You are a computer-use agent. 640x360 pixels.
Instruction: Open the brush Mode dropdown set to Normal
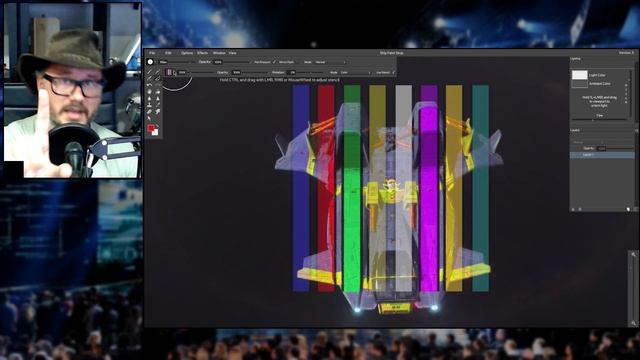click(330, 62)
